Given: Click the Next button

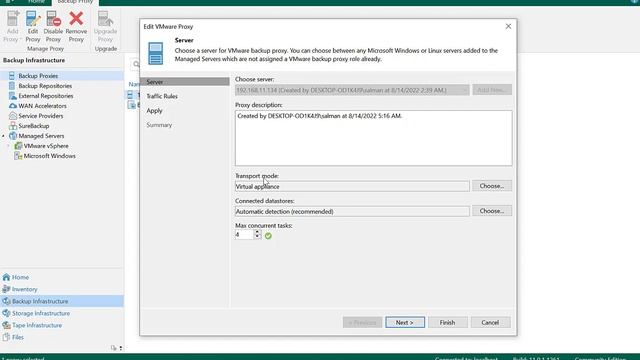Looking at the screenshot, I should [405, 322].
